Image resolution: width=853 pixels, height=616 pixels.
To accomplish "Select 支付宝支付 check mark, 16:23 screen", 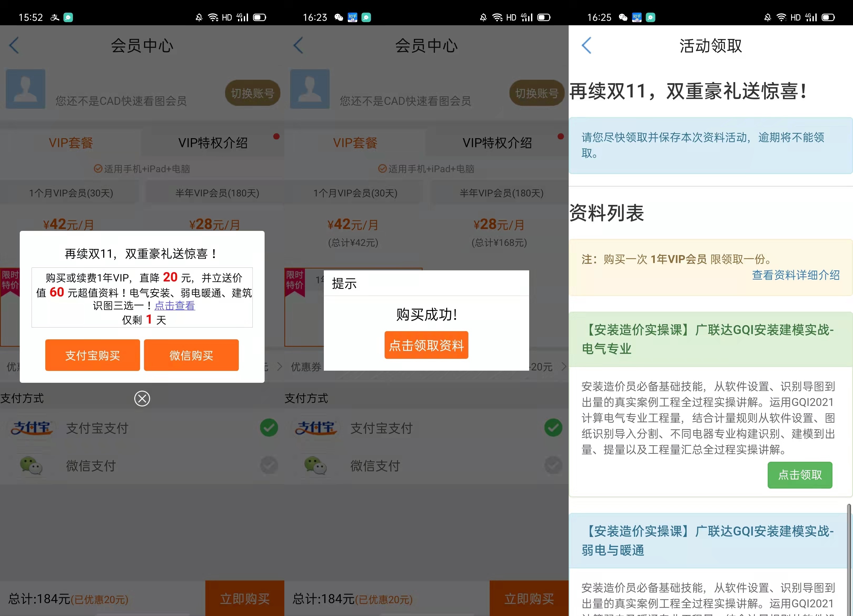I will tap(553, 428).
